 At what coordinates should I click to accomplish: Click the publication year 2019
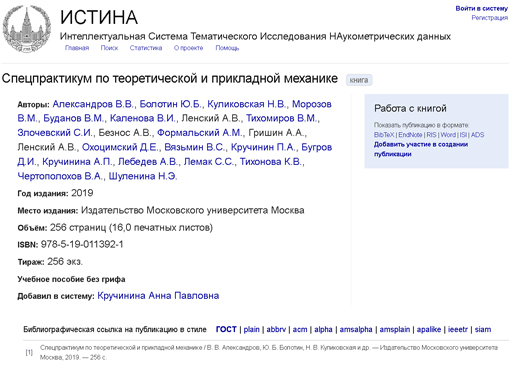pyautogui.click(x=82, y=193)
